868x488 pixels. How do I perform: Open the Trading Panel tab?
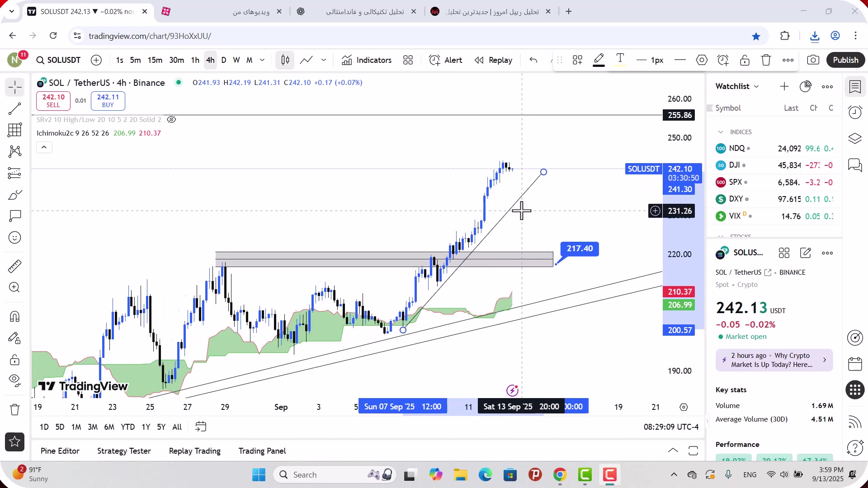click(x=262, y=451)
